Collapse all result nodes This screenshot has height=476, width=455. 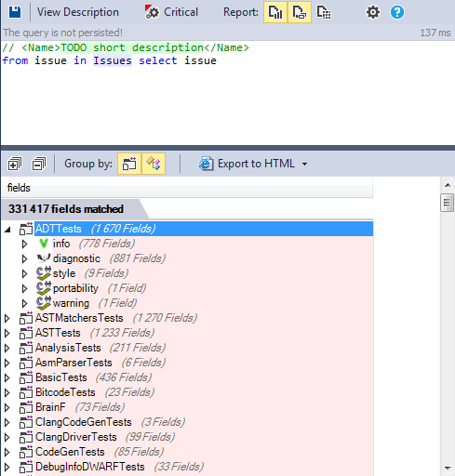coord(39,164)
